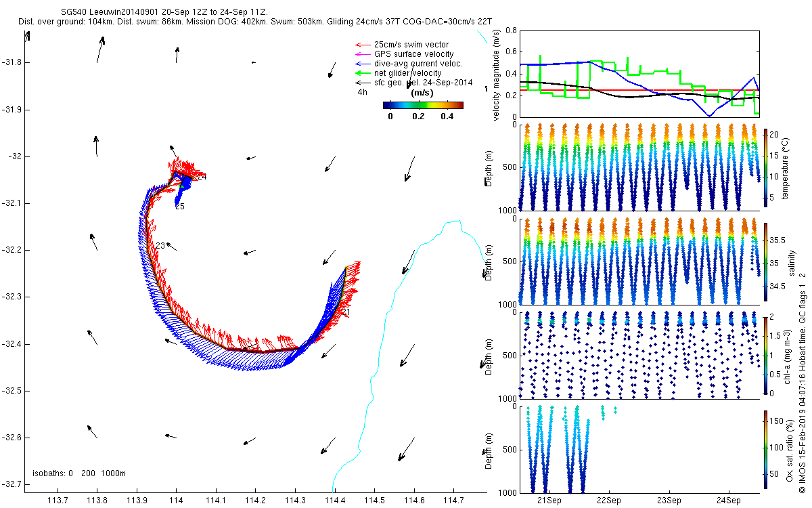Click the '22Sep' date tick label
The image size is (812, 508).
coord(609,501)
